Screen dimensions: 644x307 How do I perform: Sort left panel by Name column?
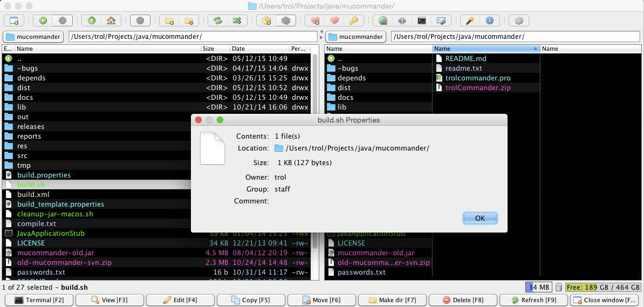coord(108,49)
